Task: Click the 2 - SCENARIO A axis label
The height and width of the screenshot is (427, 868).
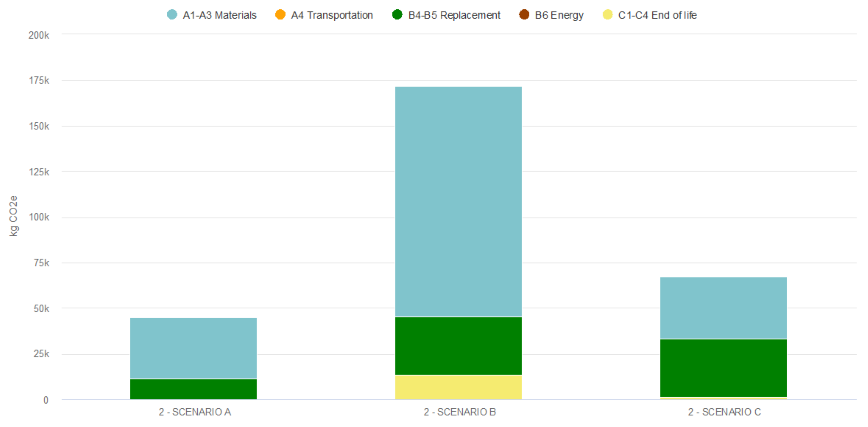Action: pyautogui.click(x=195, y=412)
